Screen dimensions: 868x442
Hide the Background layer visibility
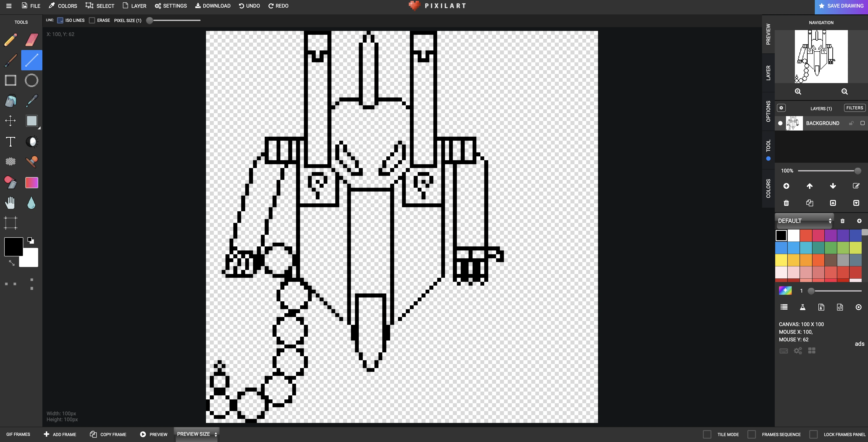[x=780, y=123]
